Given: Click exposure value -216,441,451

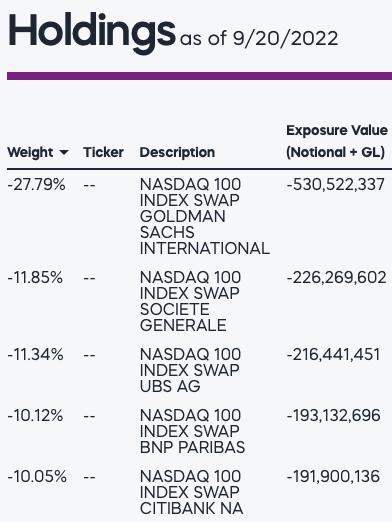Looking at the screenshot, I should (333, 355).
